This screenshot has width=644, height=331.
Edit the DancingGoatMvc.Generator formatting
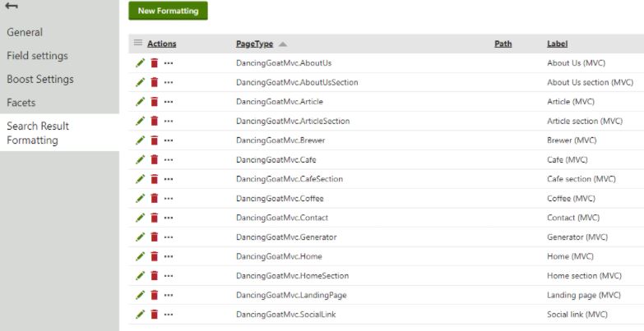(x=141, y=237)
